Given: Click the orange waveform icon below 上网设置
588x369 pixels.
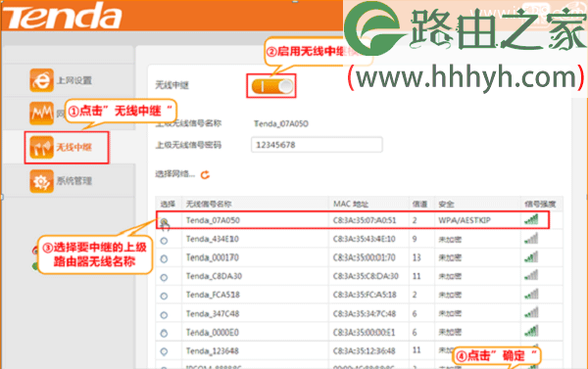Looking at the screenshot, I should (41, 114).
